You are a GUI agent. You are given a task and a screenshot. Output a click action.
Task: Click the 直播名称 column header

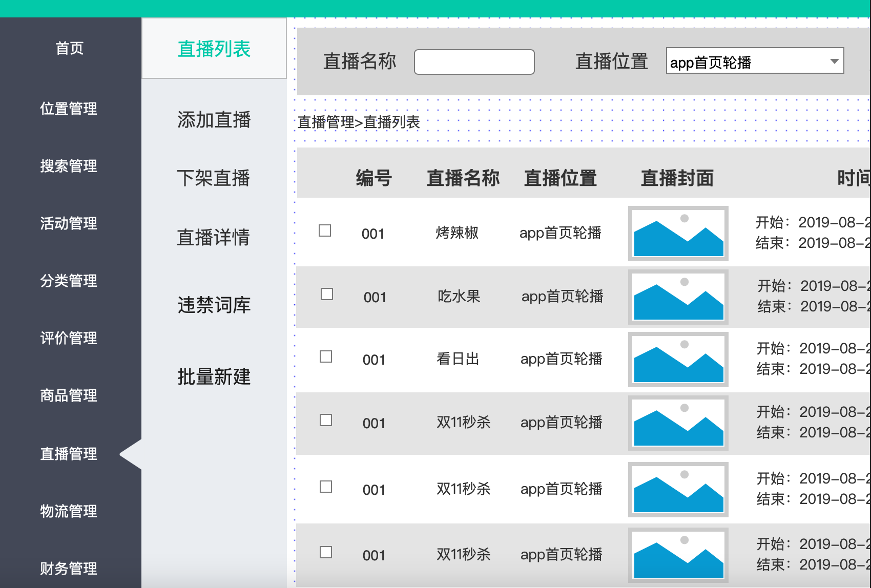[463, 178]
